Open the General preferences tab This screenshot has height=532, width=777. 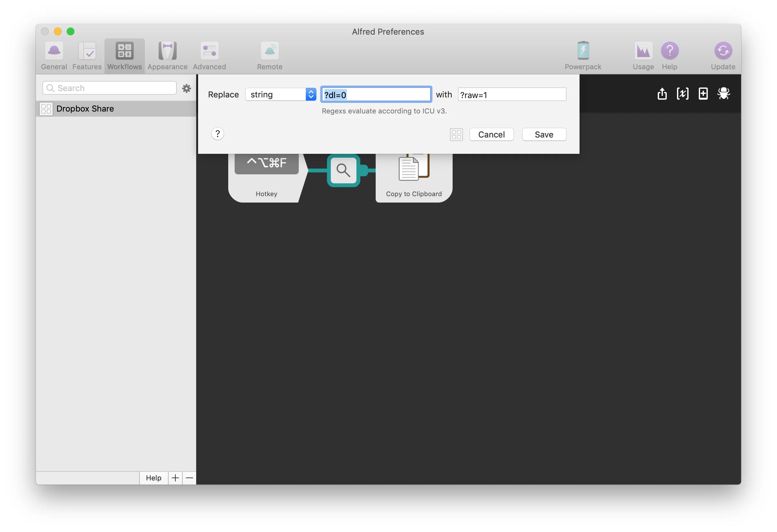click(x=54, y=56)
